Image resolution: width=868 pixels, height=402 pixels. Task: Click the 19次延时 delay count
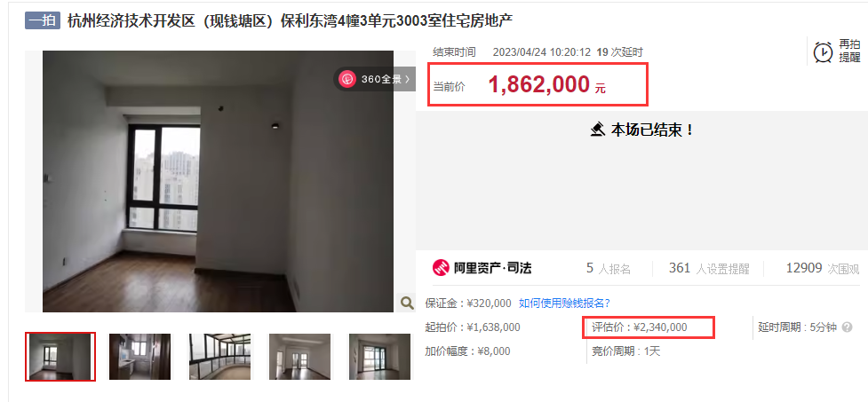tap(619, 52)
